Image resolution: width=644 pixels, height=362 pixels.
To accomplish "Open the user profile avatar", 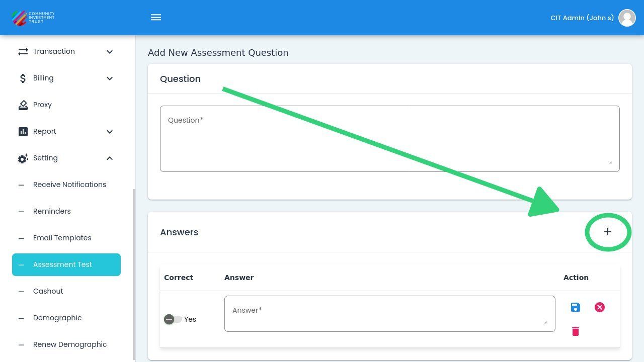I will click(x=627, y=18).
